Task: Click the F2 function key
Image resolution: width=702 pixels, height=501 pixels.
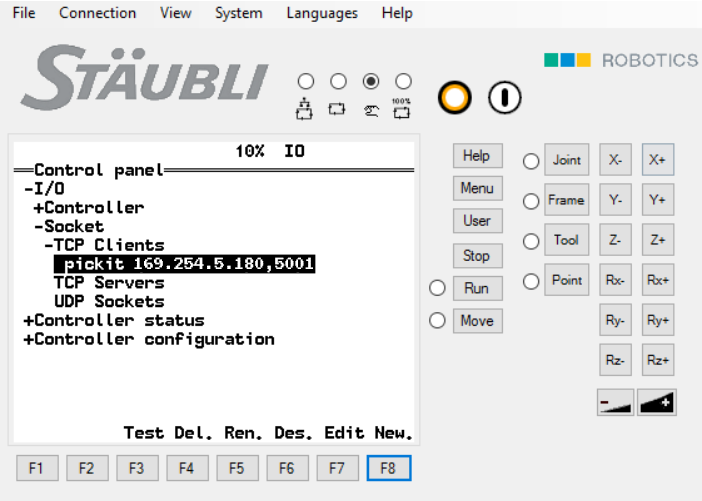Action: click(87, 468)
